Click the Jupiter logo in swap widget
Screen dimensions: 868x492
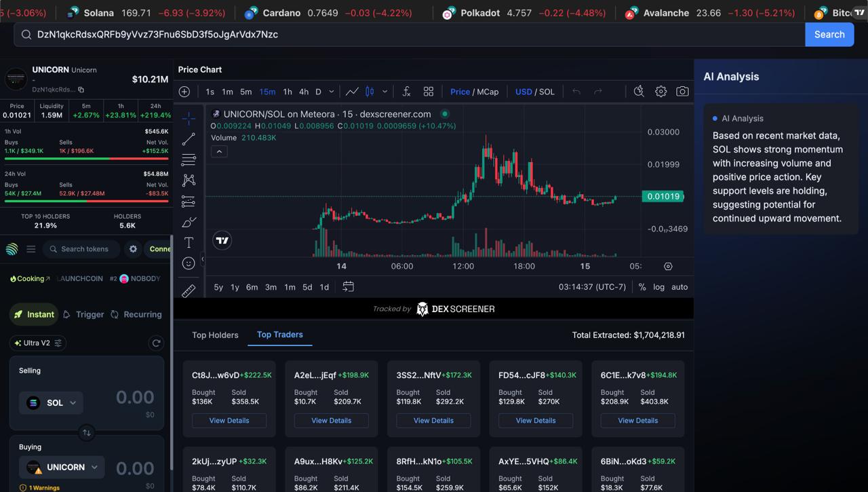coord(12,249)
